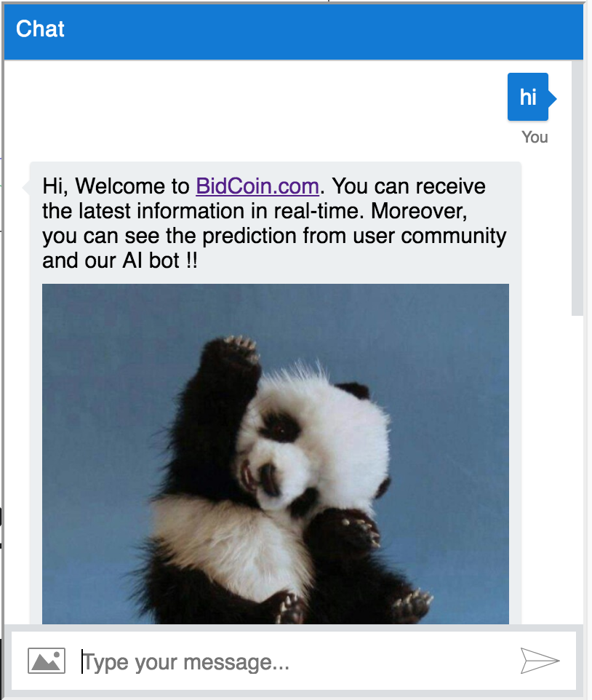Open the panda image attachment
592x700 pixels.
(x=275, y=453)
